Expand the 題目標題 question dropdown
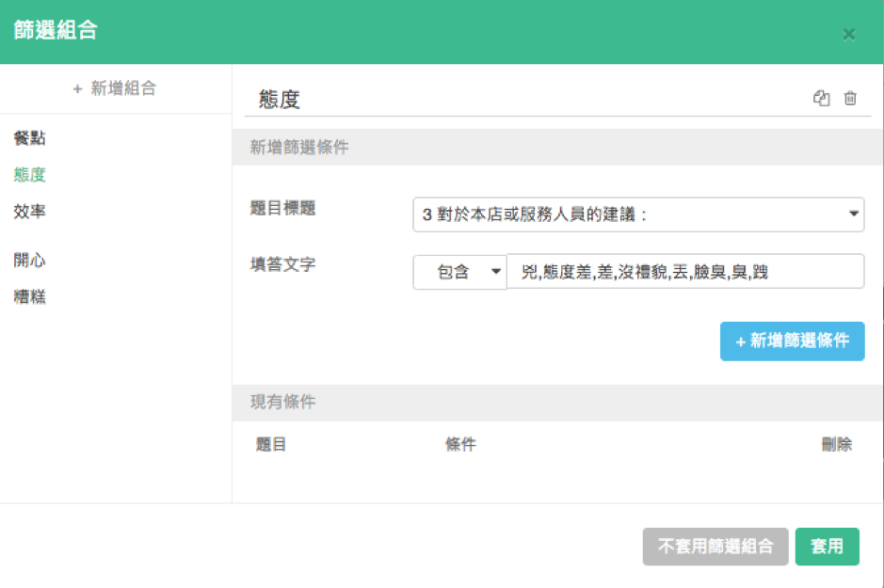884x588 pixels. coord(638,215)
